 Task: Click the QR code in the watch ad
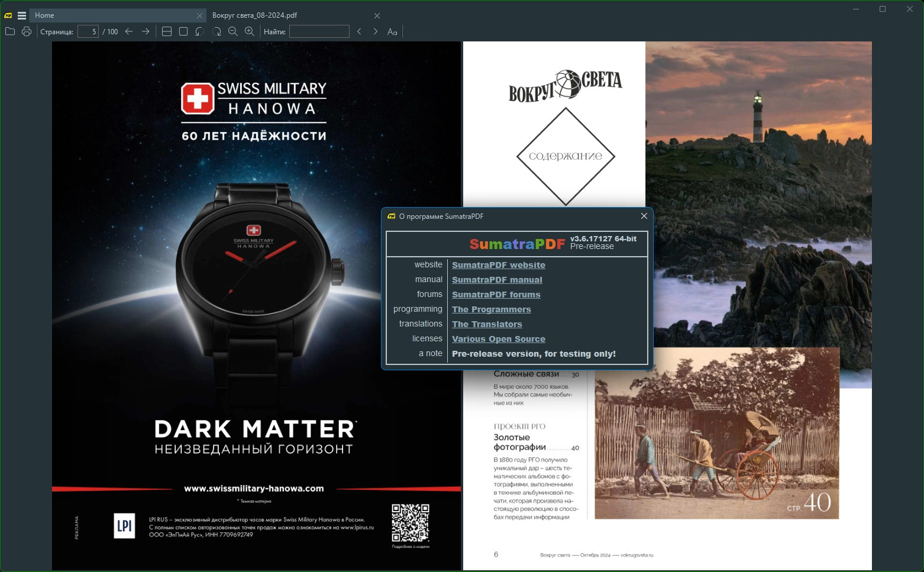[x=411, y=523]
